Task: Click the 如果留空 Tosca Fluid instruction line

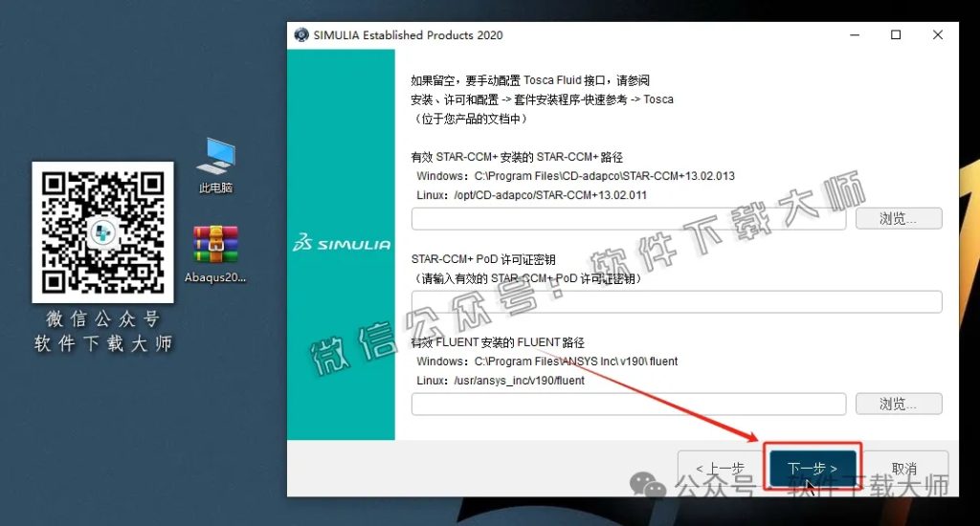Action: (x=530, y=80)
